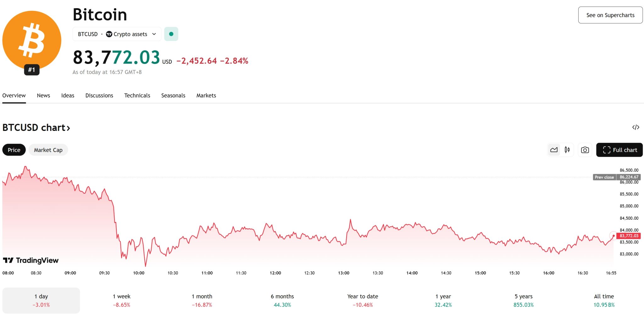Click the last price dot marker on chart
The image size is (644, 329).
point(613,236)
